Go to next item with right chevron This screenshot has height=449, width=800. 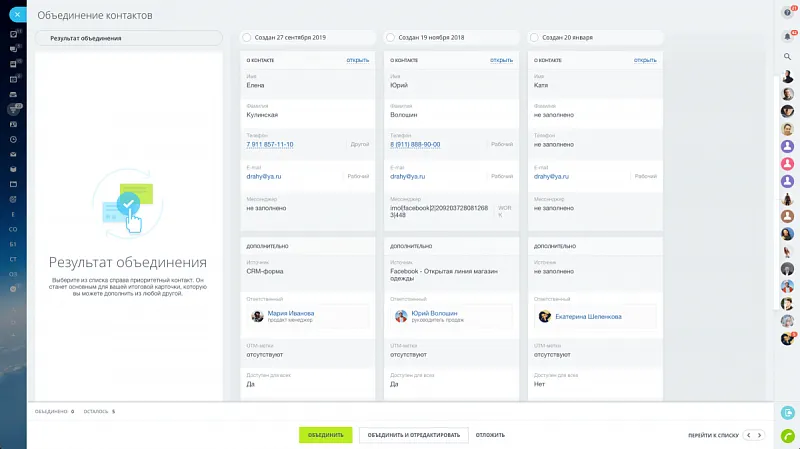[760, 435]
